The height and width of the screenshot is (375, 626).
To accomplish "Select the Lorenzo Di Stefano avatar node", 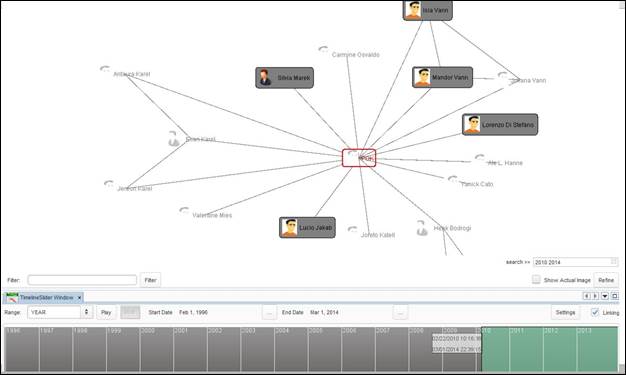I will point(500,124).
